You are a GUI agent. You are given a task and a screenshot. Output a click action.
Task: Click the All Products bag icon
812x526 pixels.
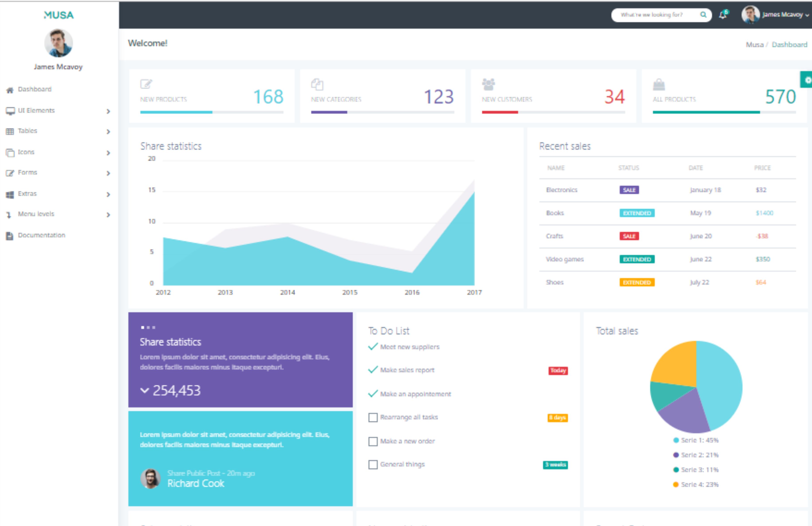coord(659,84)
